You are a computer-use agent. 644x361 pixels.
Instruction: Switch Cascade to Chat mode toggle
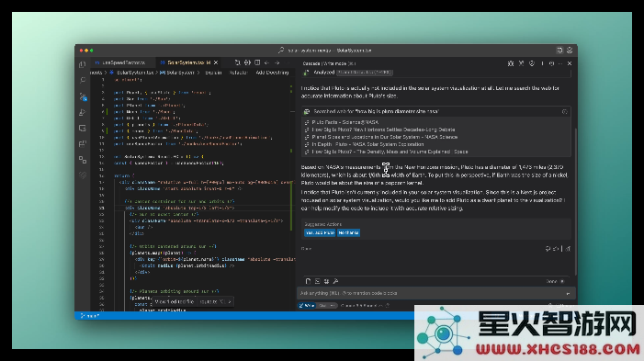(x=326, y=306)
